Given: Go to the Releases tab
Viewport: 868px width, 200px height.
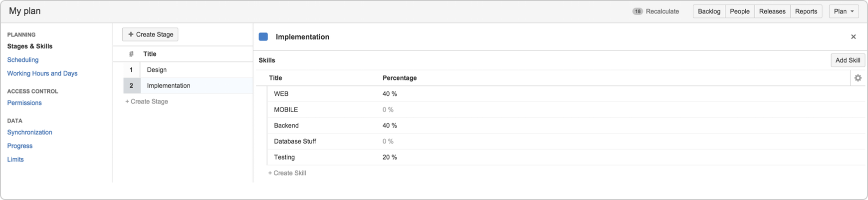Looking at the screenshot, I should 772,11.
